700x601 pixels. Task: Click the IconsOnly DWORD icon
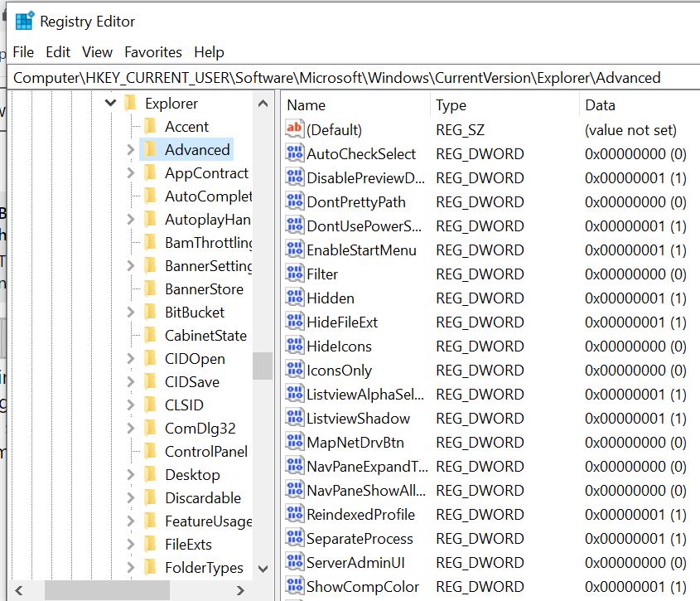point(295,370)
